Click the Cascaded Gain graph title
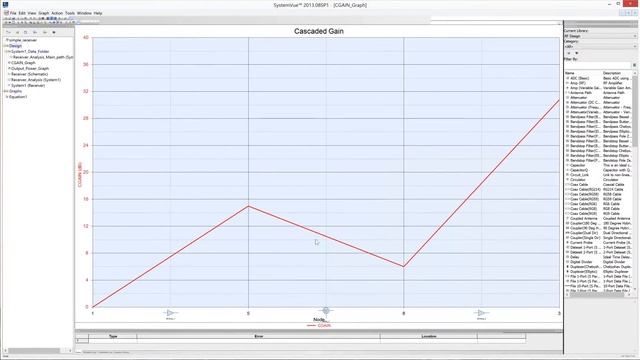 319,31
